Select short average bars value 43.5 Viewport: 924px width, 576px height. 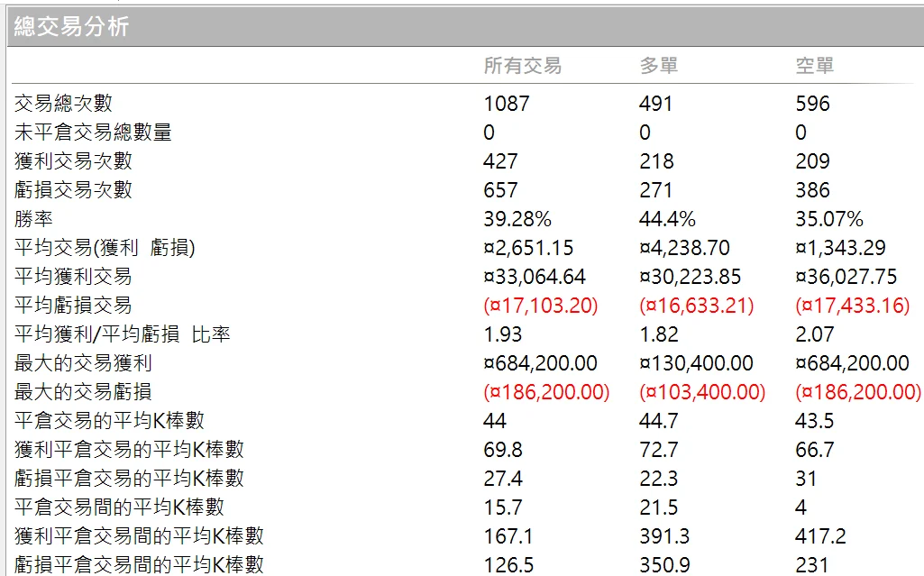[815, 421]
